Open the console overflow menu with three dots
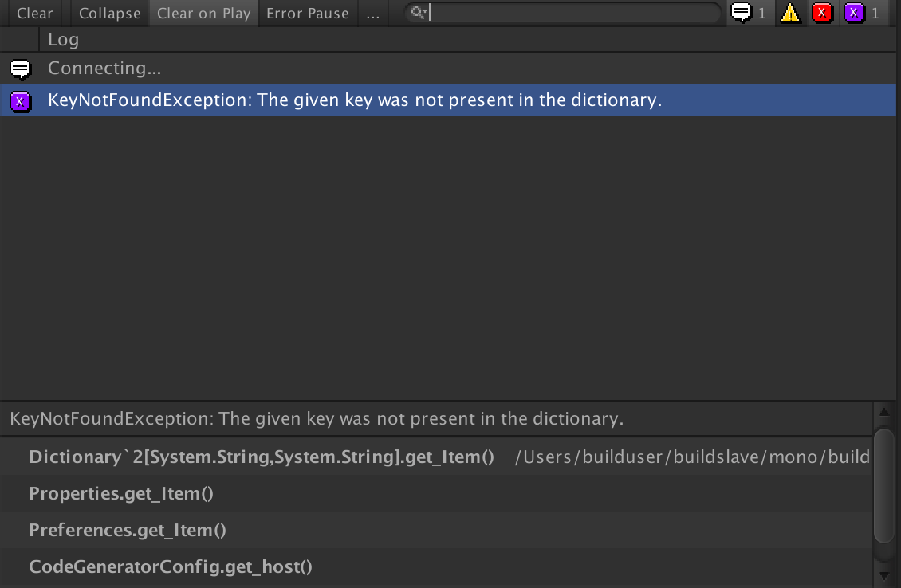This screenshot has width=901, height=588. point(372,14)
